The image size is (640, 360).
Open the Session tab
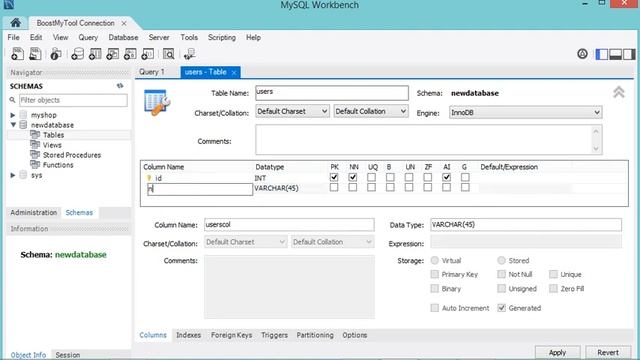coord(68,355)
